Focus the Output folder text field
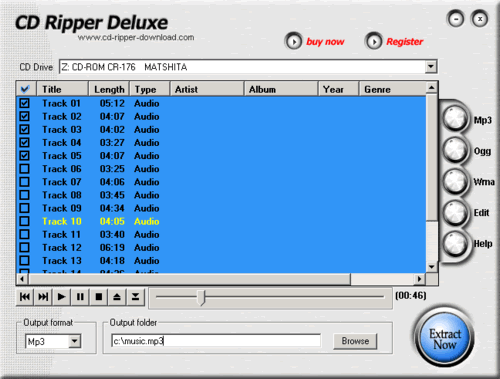Screen dimensions: 500x379 [x=216, y=341]
